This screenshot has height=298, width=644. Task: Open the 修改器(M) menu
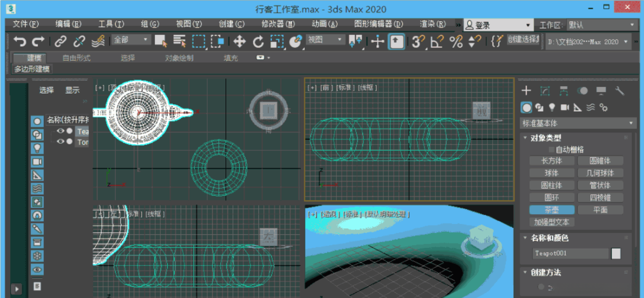278,24
